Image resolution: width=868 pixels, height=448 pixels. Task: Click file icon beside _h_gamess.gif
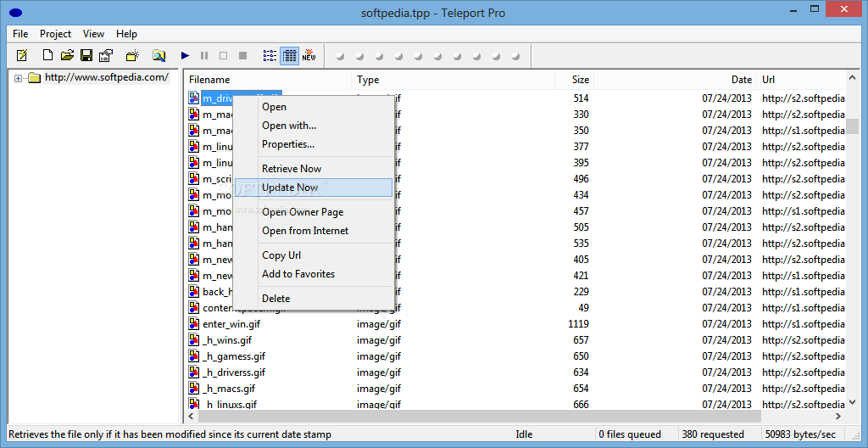pyautogui.click(x=194, y=356)
